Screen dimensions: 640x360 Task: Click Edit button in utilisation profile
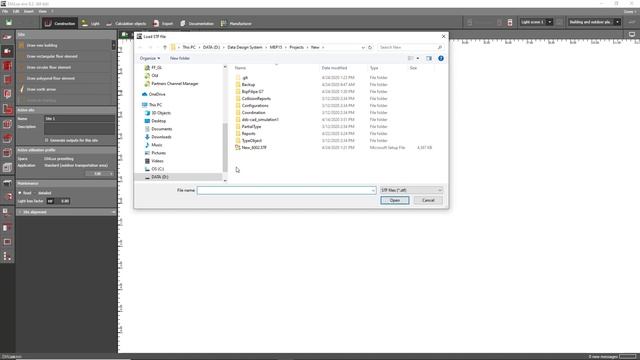tap(100, 174)
